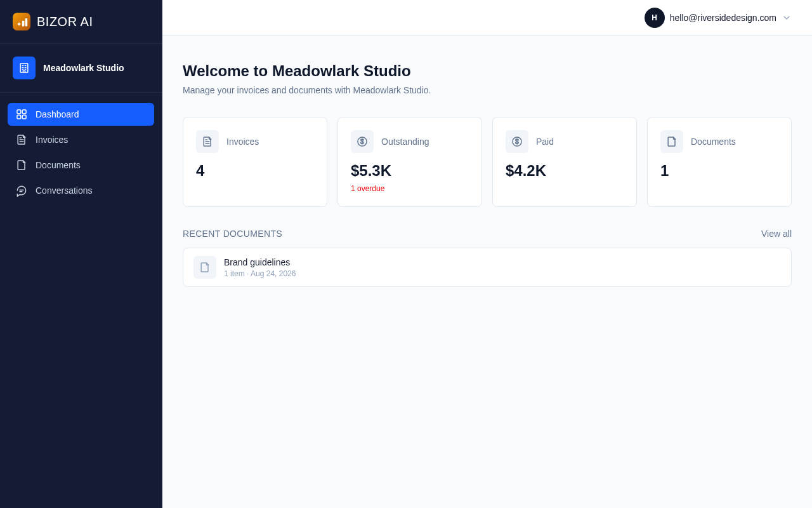This screenshot has height=508, width=812.
Task: Click the Meadowlark Studio building icon
Action: (x=24, y=68)
